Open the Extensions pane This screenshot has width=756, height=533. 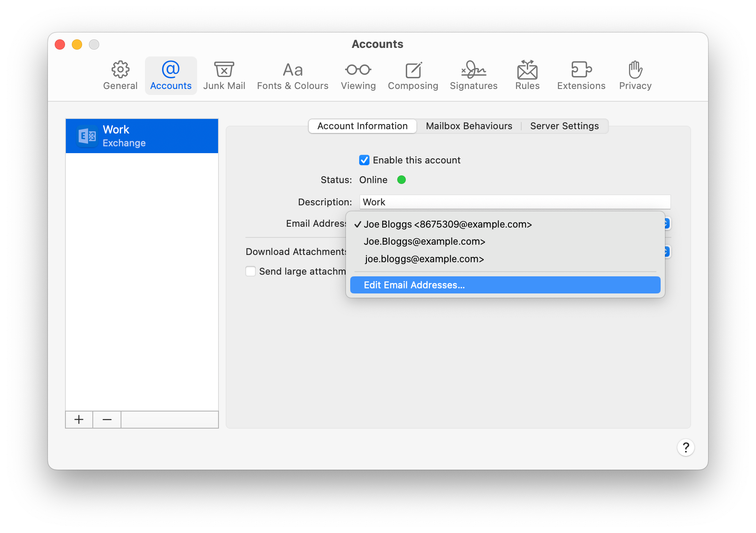pos(581,75)
